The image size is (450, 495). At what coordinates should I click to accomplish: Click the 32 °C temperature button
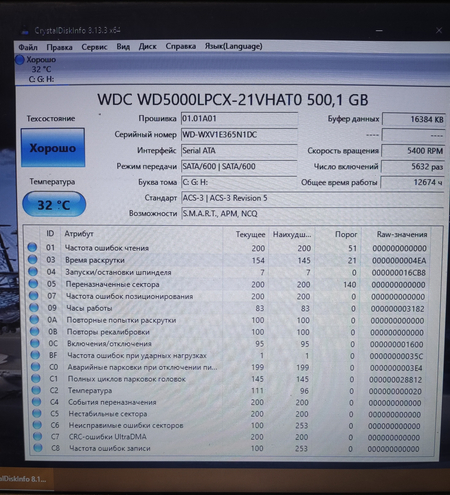54,204
